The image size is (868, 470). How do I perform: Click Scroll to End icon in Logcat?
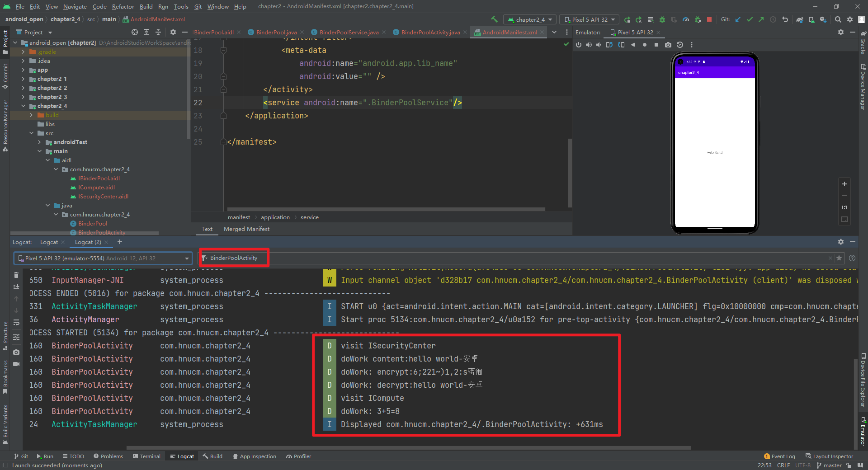point(16,287)
